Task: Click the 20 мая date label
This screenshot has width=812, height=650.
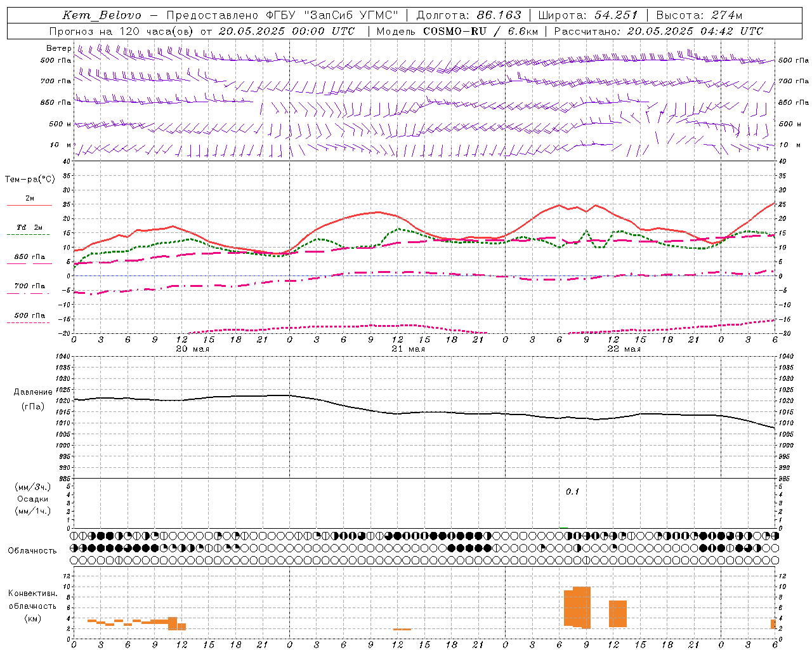Action: point(192,349)
